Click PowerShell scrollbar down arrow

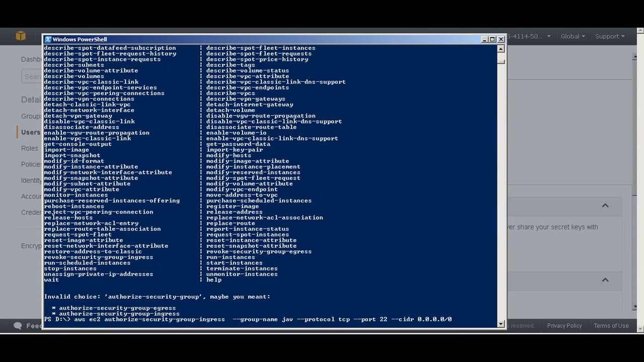pos(501,324)
